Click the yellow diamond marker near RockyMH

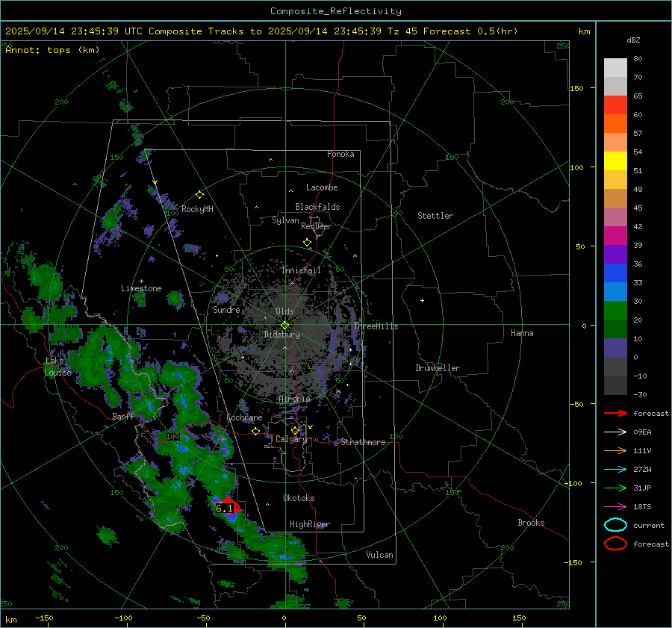click(199, 195)
